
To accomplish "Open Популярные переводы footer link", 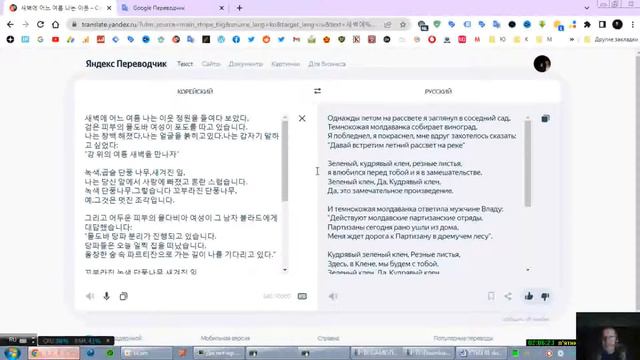I will point(463,338).
